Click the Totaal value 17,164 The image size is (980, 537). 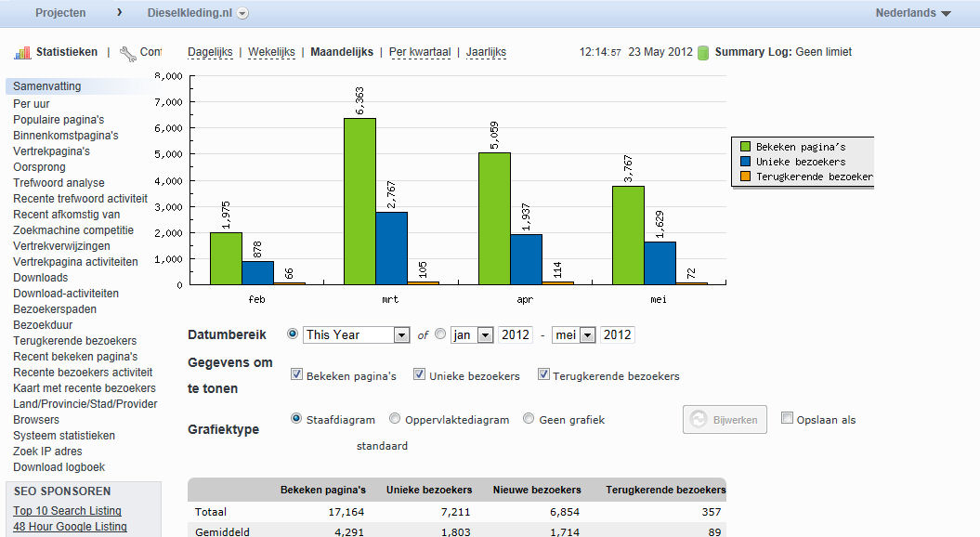click(x=346, y=512)
